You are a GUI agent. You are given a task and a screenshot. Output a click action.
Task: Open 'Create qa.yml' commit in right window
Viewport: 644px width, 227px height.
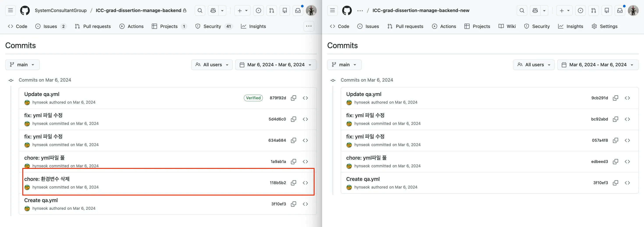click(363, 179)
